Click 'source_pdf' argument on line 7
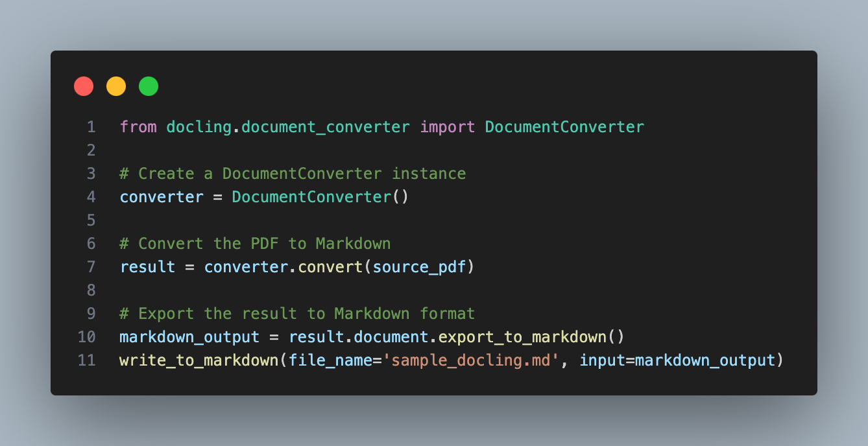 pos(419,267)
